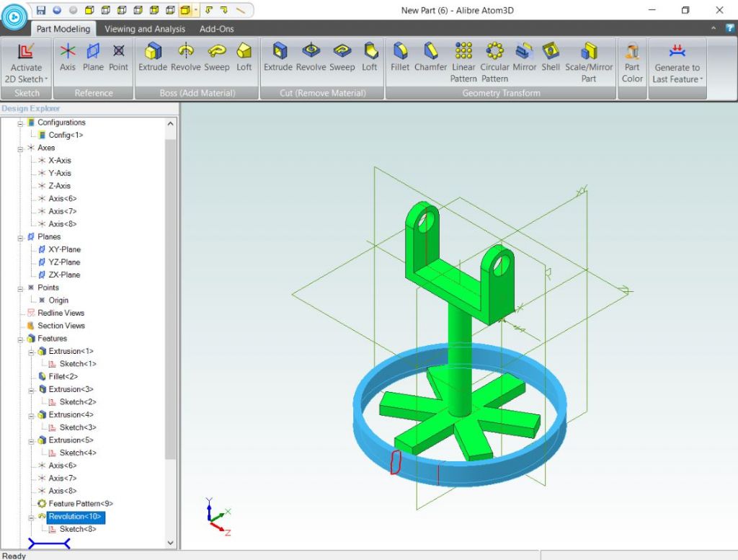738x560 pixels.
Task: Collapse the ribbon with the chevron arrow
Action: 713,28
